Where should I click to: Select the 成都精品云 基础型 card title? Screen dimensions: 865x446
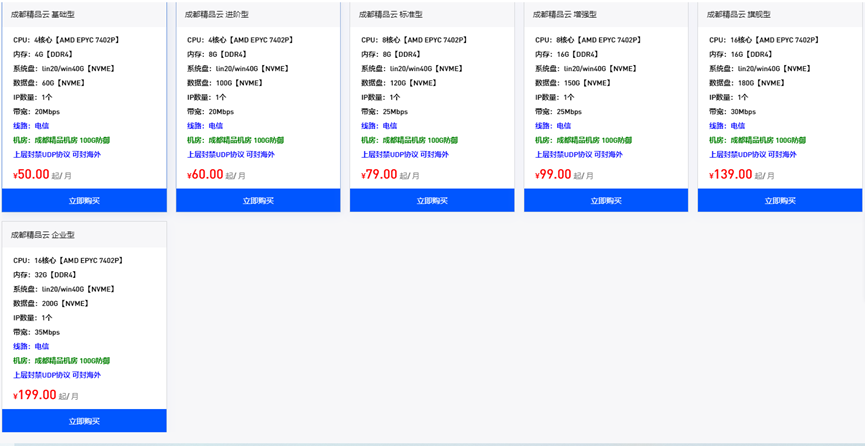[x=42, y=15]
